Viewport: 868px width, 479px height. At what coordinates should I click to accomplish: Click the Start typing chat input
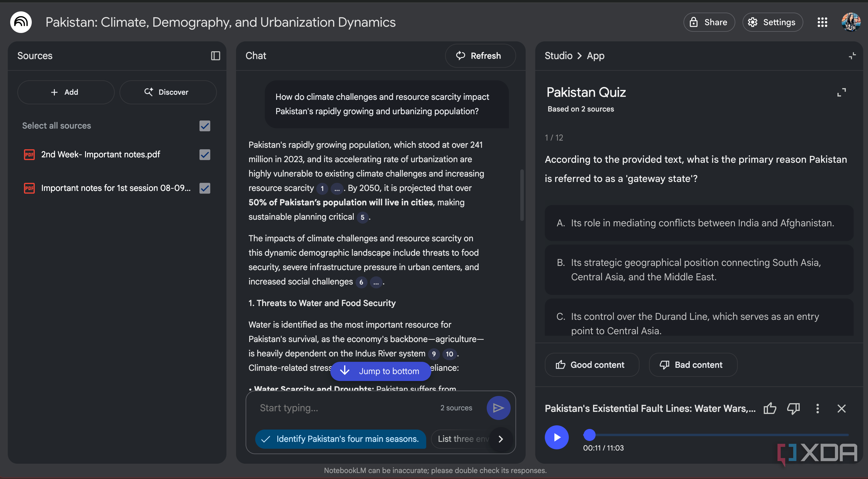tap(345, 408)
